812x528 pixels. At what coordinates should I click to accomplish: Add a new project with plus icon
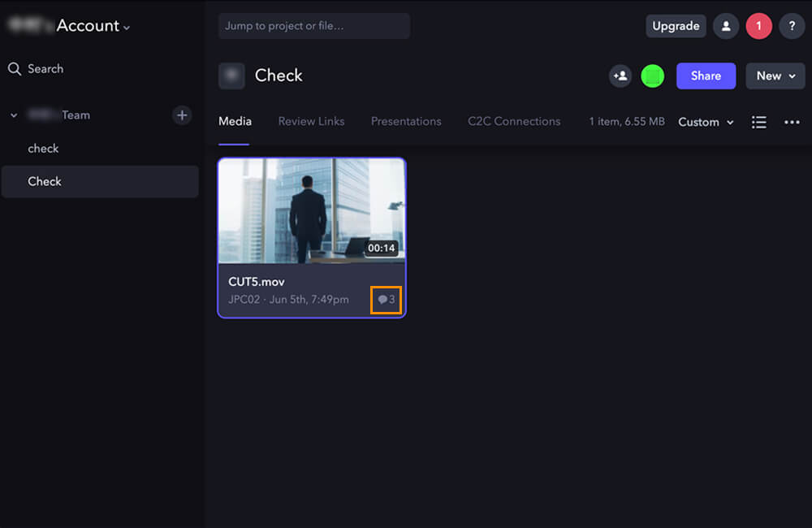pyautogui.click(x=182, y=115)
